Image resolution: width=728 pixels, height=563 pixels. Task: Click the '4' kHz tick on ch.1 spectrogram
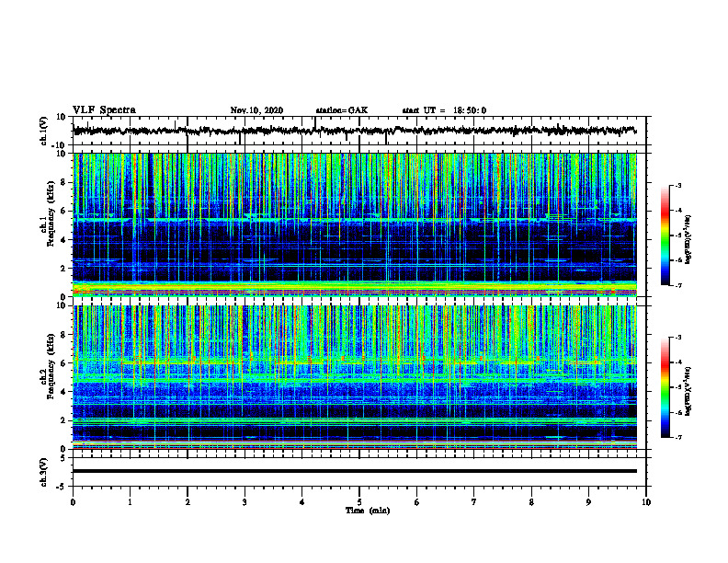tap(63, 240)
